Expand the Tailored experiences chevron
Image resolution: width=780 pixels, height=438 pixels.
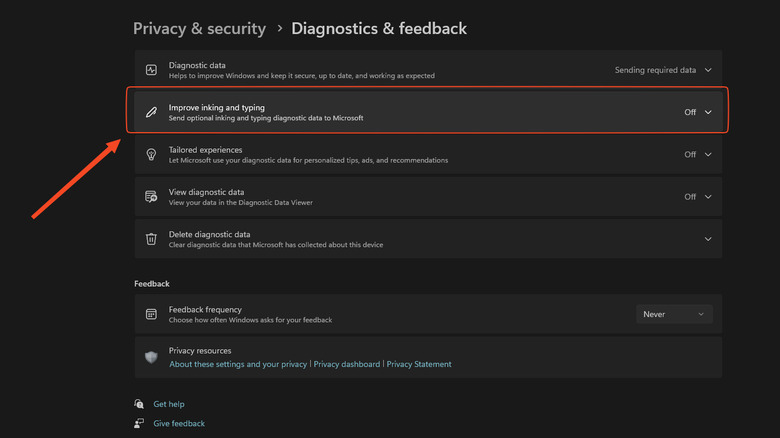[x=708, y=155]
